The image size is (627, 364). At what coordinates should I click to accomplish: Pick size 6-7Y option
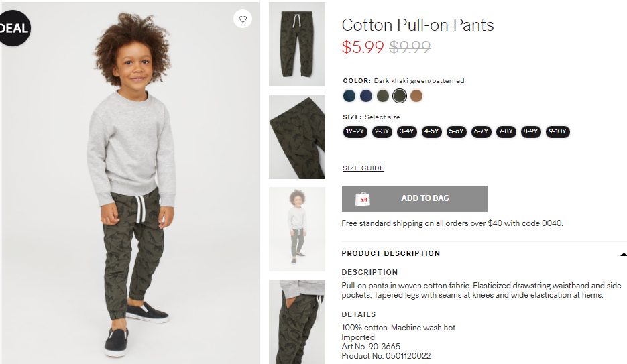(x=481, y=131)
